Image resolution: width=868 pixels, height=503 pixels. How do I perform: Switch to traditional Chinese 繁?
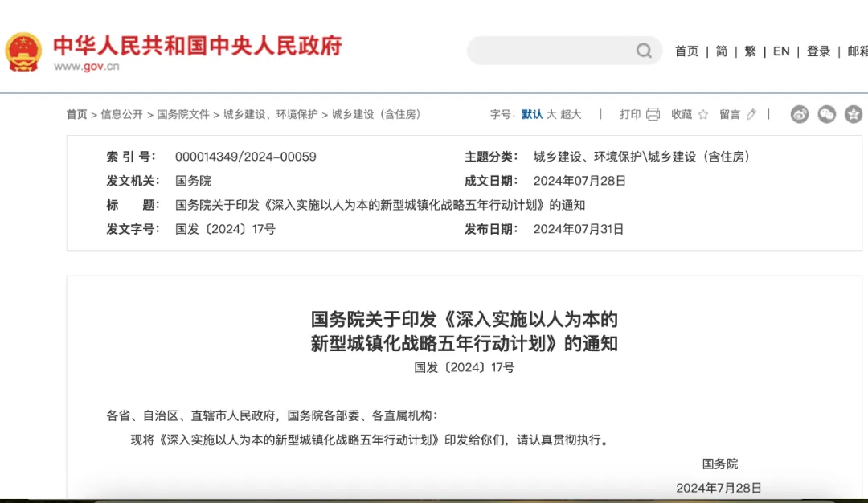(750, 51)
